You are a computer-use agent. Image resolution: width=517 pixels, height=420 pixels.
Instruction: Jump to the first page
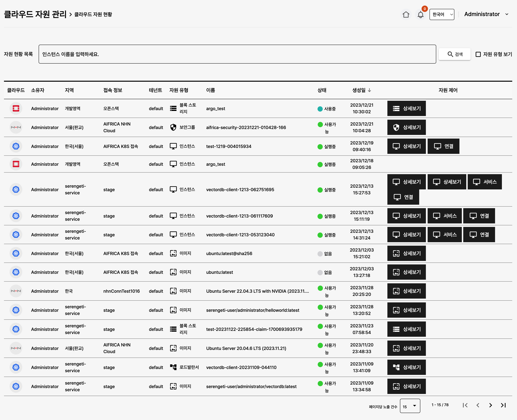tap(465, 405)
